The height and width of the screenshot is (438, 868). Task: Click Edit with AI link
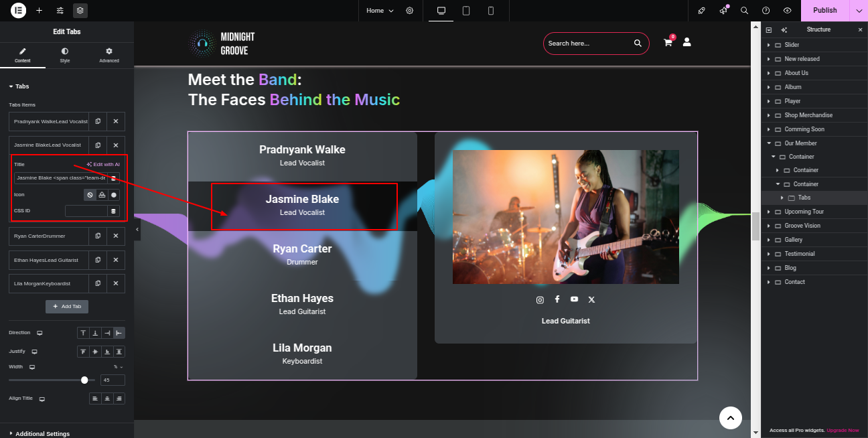(x=103, y=164)
